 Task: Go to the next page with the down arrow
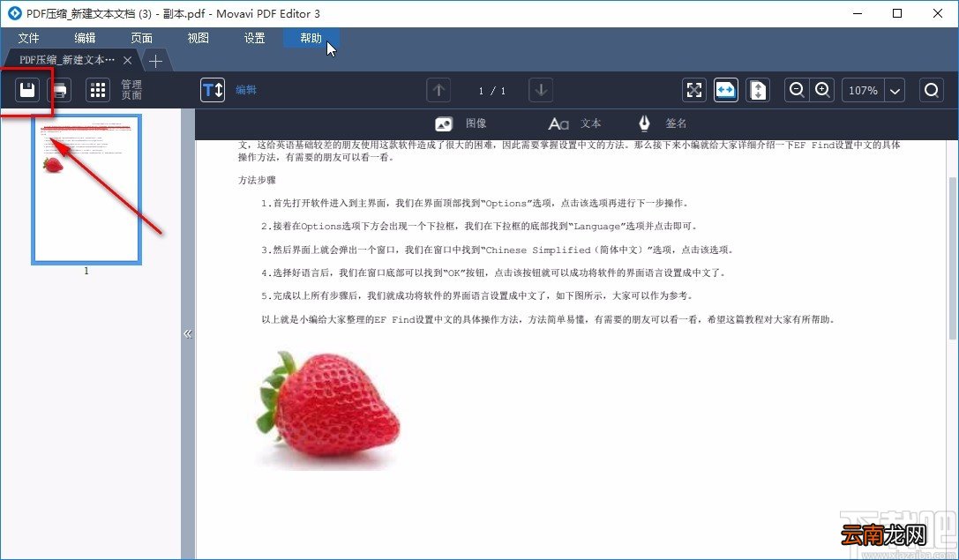541,91
